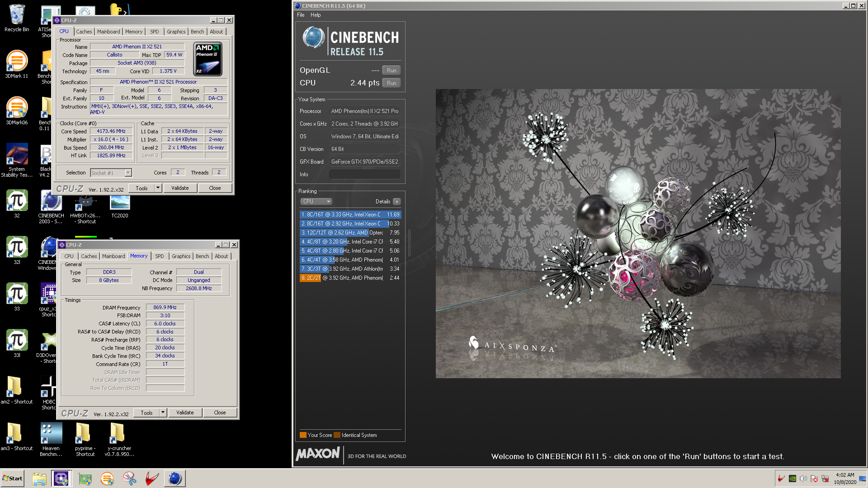The image size is (868, 488).
Task: Open the Caches tab in top CPU-Z
Action: 84,32
